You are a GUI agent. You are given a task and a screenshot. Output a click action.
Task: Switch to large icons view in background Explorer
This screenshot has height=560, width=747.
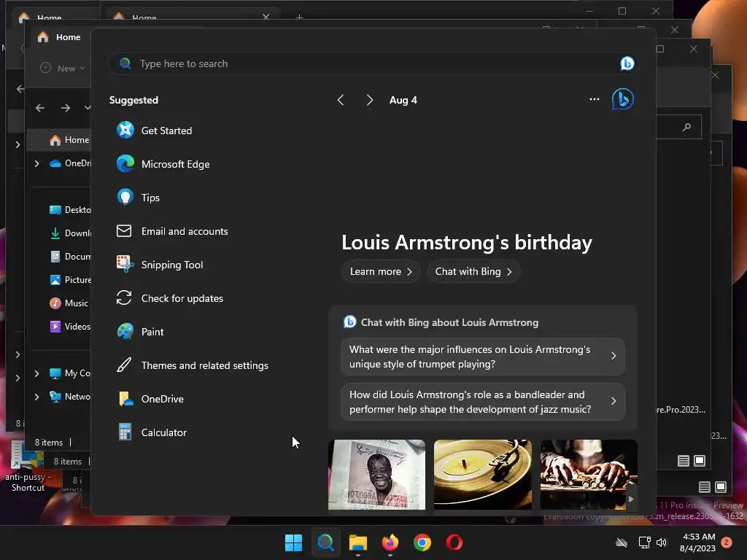[x=700, y=461]
